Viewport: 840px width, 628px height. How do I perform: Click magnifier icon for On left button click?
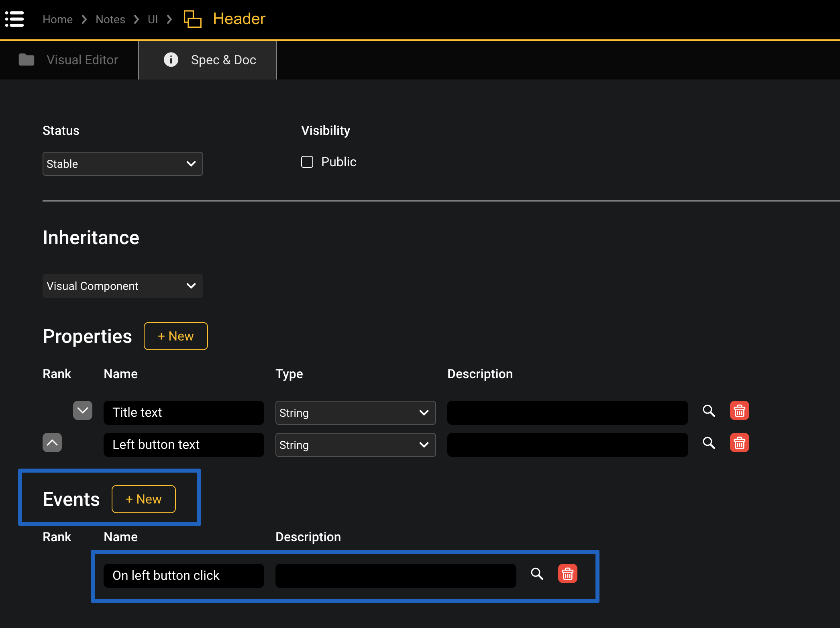pyautogui.click(x=537, y=574)
